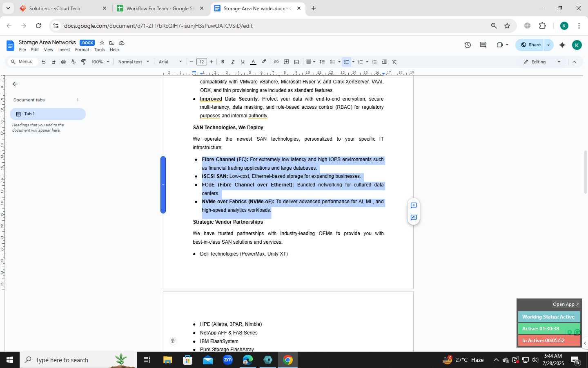Viewport: 588px width, 368px height.
Task: Open the Editing mode dropdown
Action: pos(542,62)
